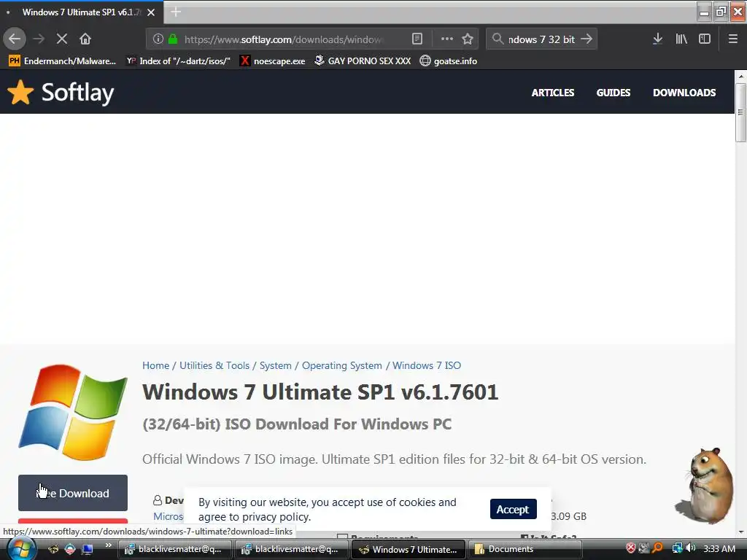Click the Windows 7 logo image
Screen dimensions: 747x560
pos(74,413)
